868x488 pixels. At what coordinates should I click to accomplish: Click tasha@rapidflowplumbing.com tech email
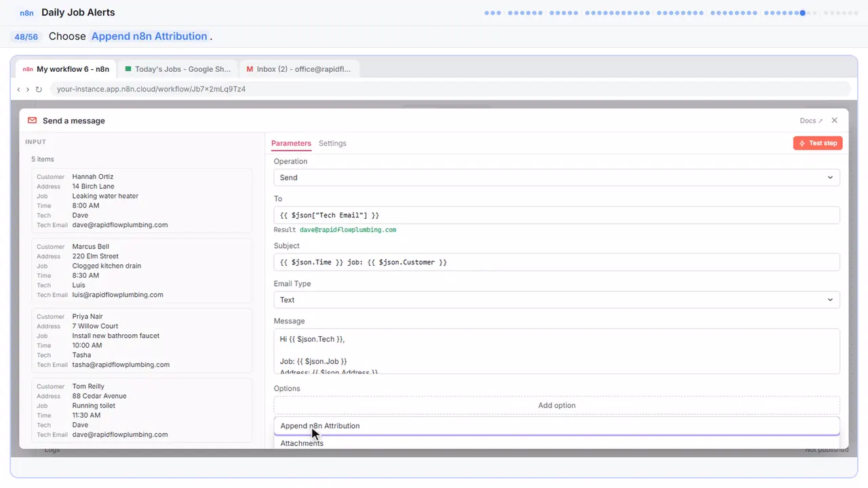tap(121, 365)
